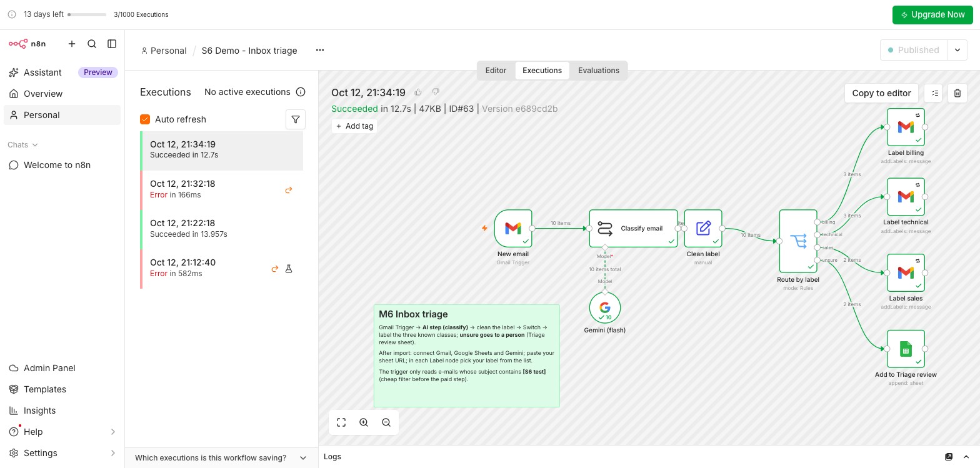
Task: Select the Label technical Gmail node
Action: click(906, 197)
